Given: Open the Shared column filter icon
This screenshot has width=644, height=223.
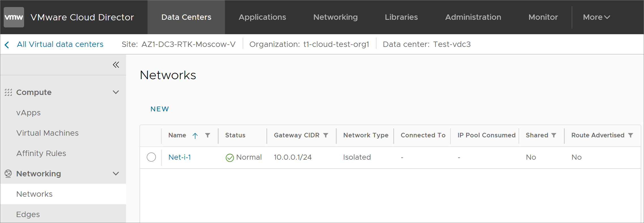Looking at the screenshot, I should click(x=554, y=135).
